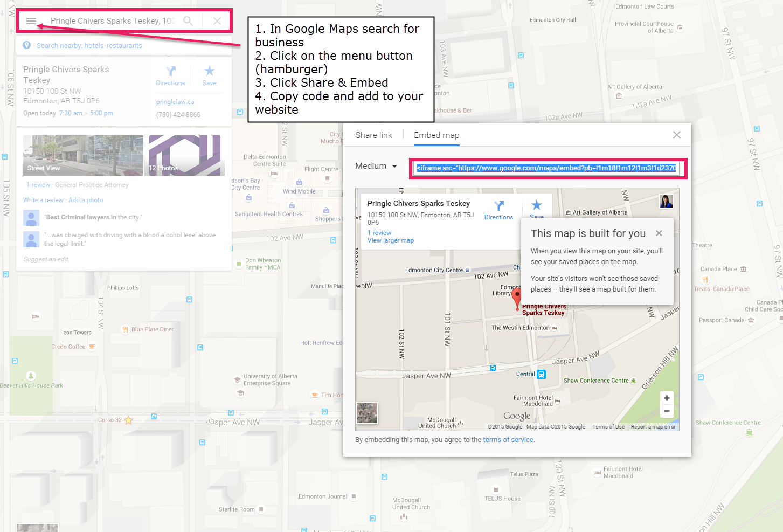Switch to the Share link tab

[373, 135]
